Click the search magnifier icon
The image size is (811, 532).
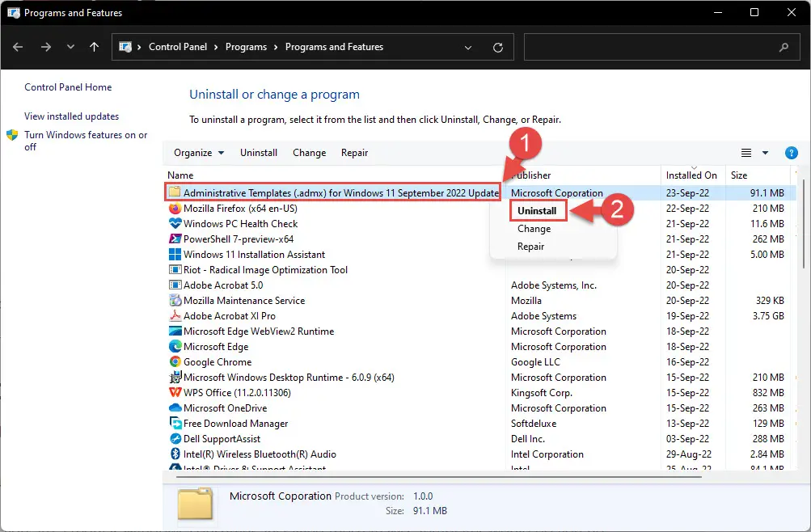pos(784,48)
